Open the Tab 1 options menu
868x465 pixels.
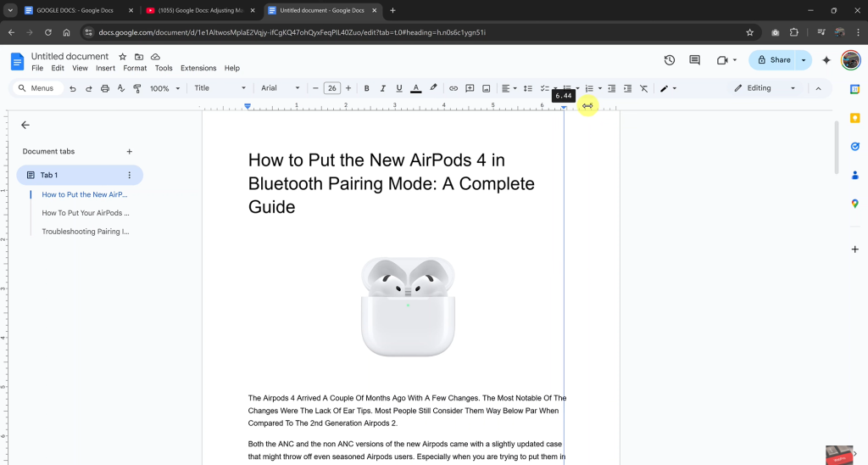[x=130, y=175]
